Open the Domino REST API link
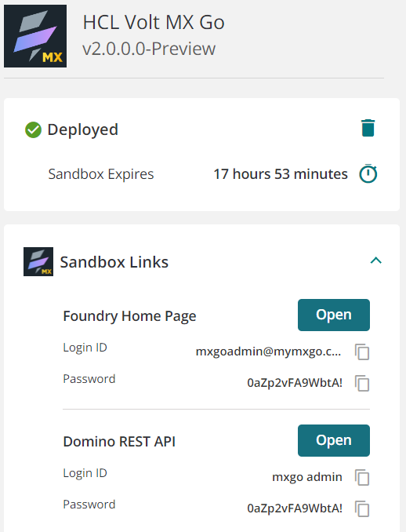The width and height of the screenshot is (406, 532). [x=334, y=440]
